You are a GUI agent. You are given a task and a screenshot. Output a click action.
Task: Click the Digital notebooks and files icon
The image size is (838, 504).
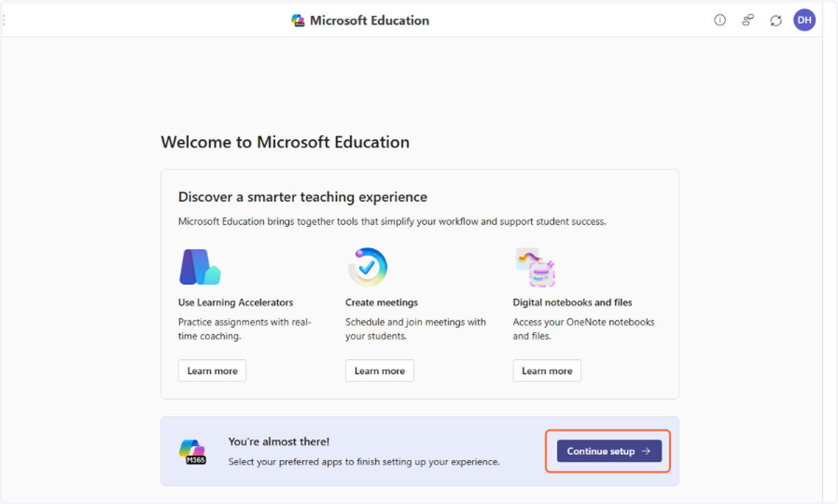[x=535, y=267]
